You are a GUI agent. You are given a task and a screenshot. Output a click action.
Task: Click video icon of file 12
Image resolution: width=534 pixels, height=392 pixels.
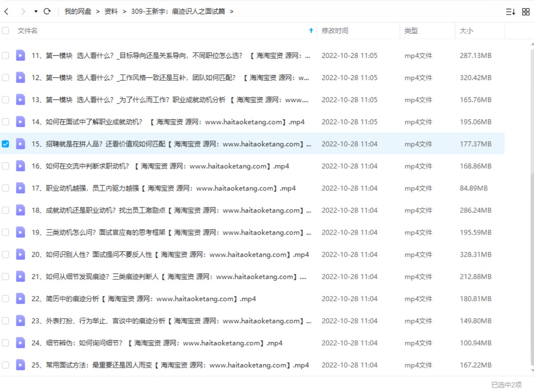pos(20,77)
